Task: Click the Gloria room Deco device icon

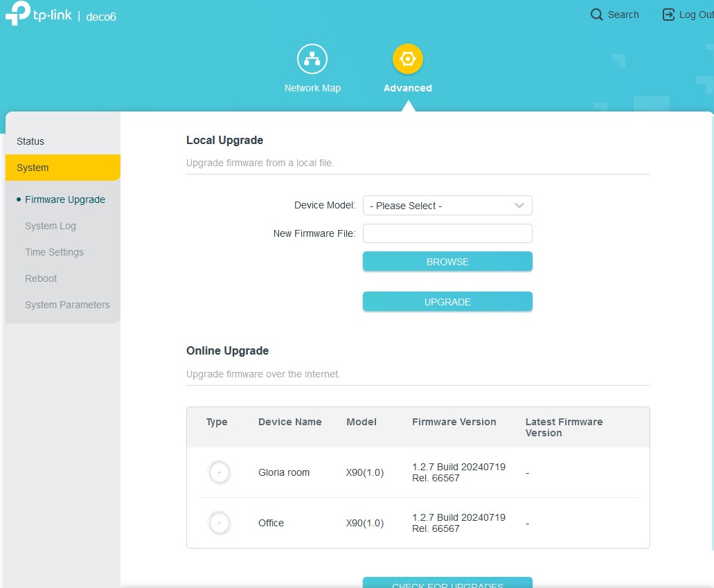Action: 220,472
